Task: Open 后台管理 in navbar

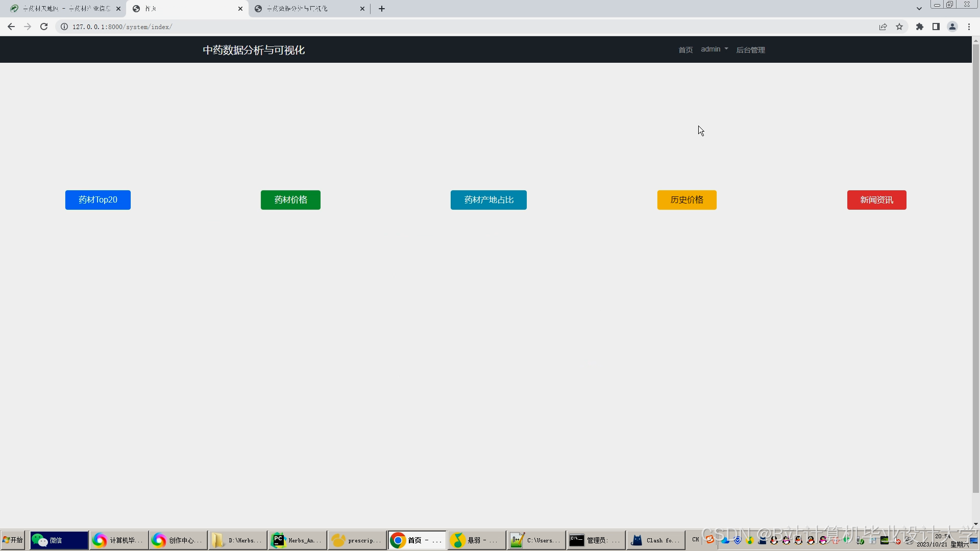Action: pyautogui.click(x=750, y=49)
